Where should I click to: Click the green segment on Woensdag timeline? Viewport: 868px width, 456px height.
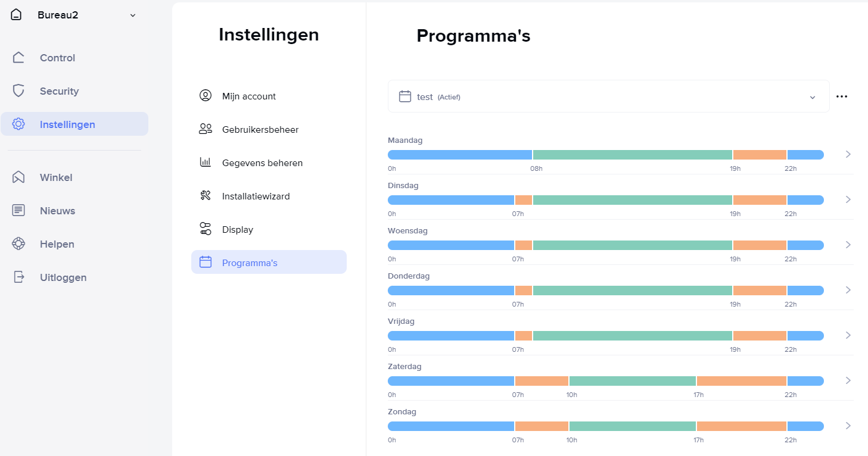632,245
